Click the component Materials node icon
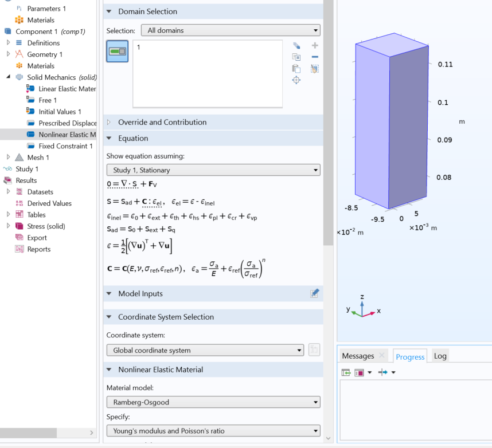Image resolution: width=492 pixels, height=448 pixels. click(19, 65)
